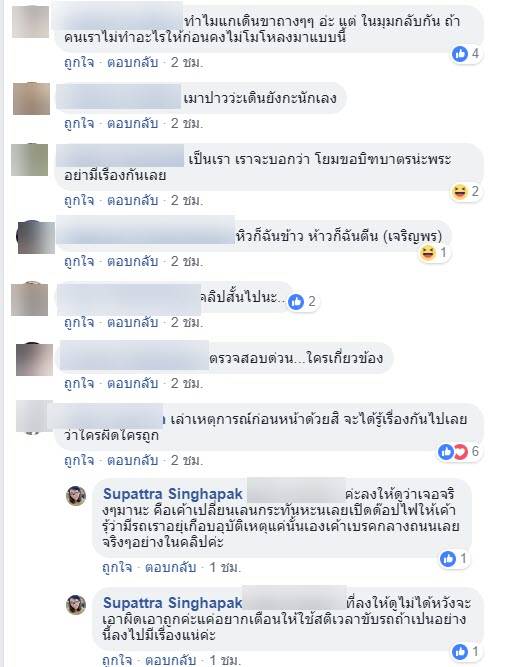Like the คลิปสั้นไปนะ comment via ถูกใจ

coord(79,322)
